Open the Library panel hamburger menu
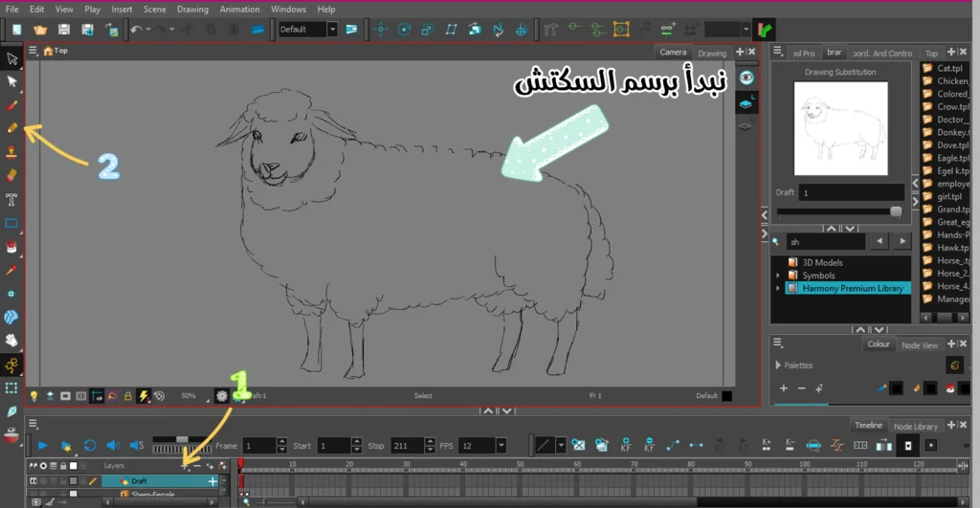 point(778,52)
